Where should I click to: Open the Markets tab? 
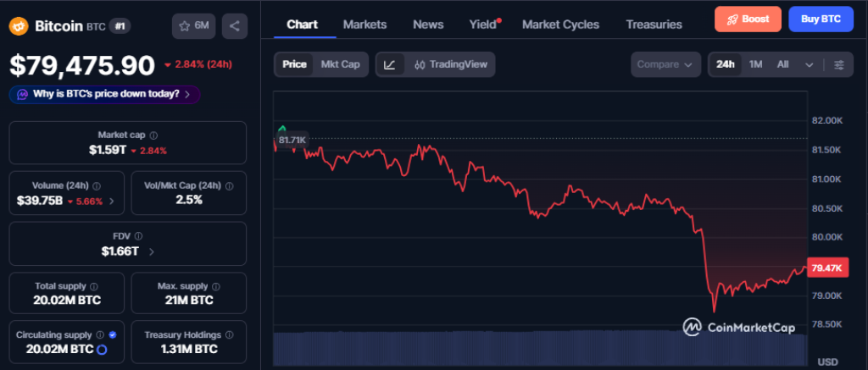[x=364, y=25]
